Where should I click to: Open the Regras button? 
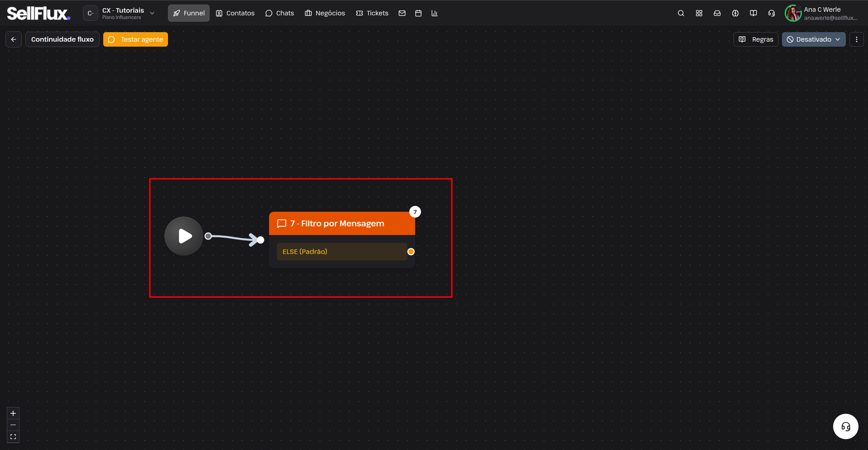756,39
